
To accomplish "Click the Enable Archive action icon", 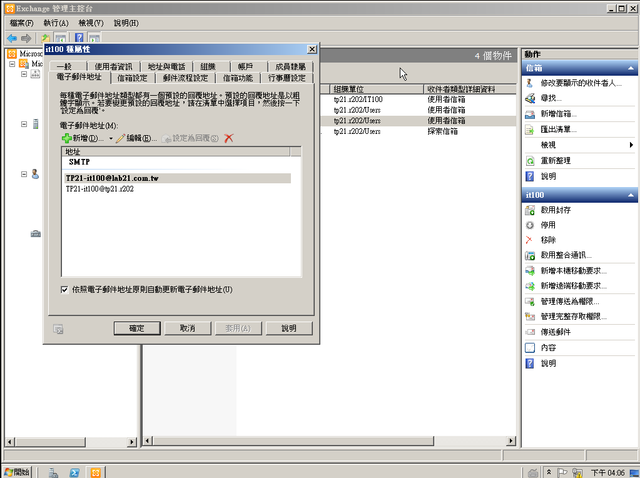I will coord(530,210).
